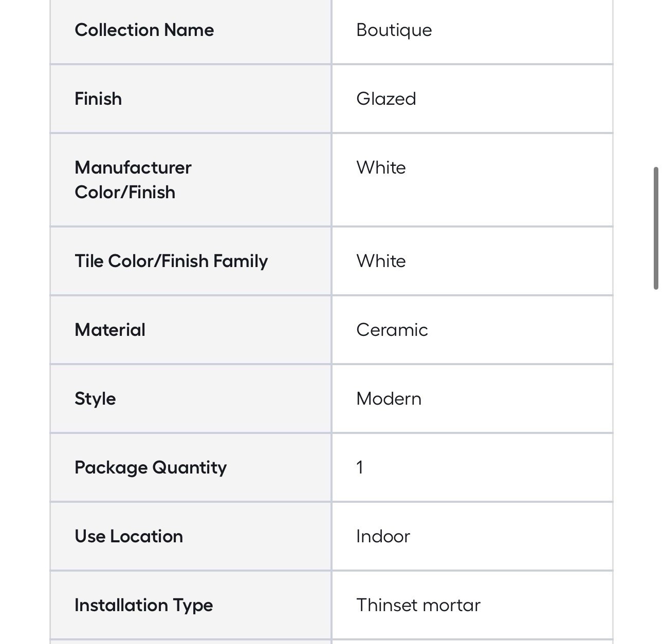
Task: Click the Style row label
Action: click(x=95, y=399)
